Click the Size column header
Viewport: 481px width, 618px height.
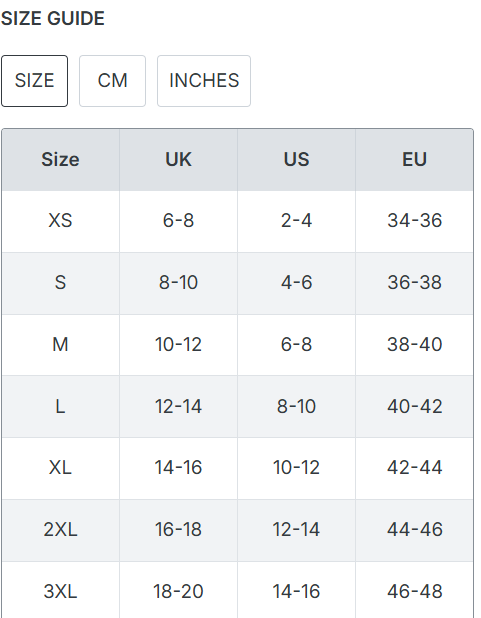coord(60,160)
